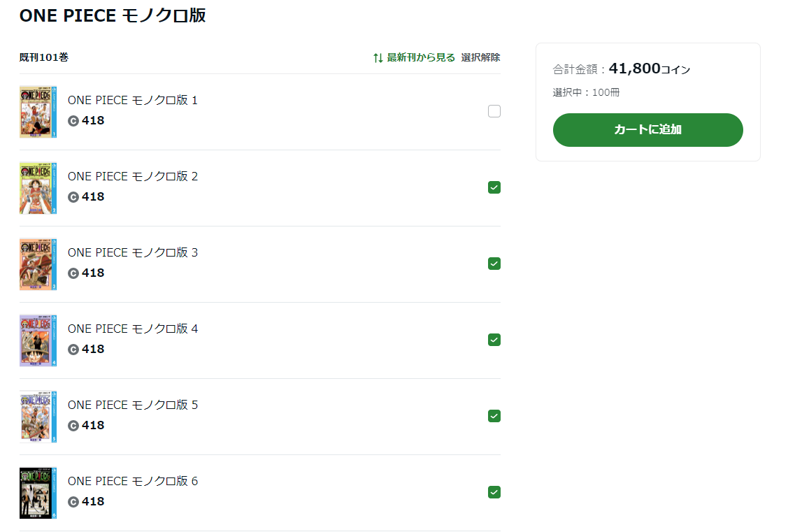
Task: Open the volume 1 cover thumbnail
Action: click(x=38, y=112)
